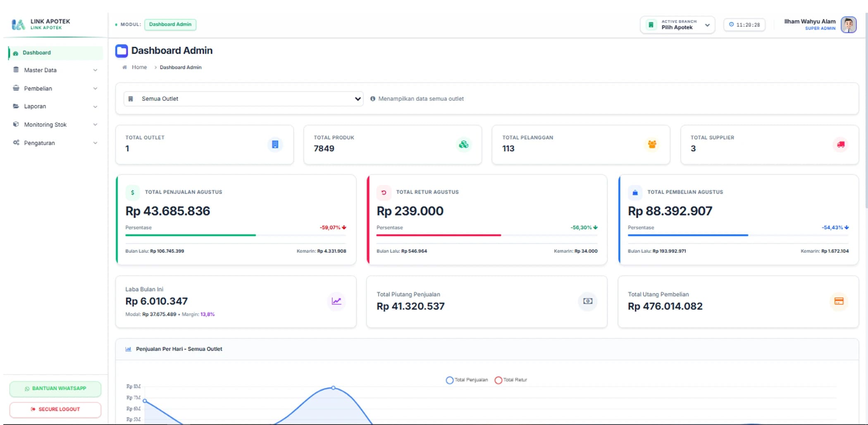Click the bar chart icon beside Penjualan Per Hari
This screenshot has width=868, height=425.
click(128, 349)
